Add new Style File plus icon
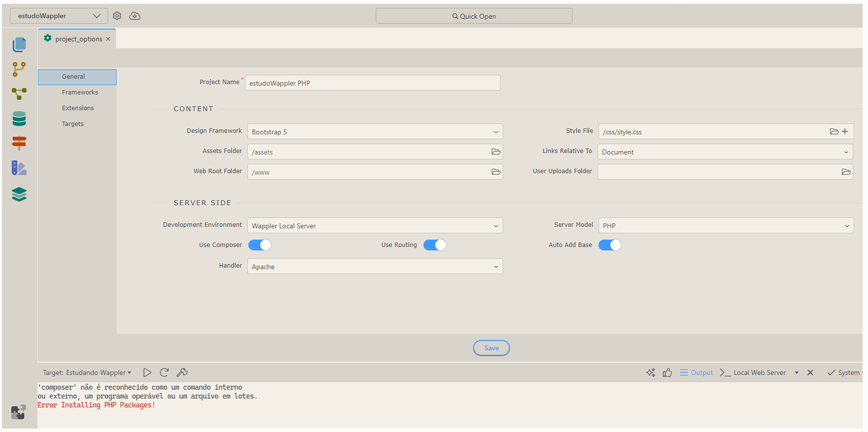This screenshot has width=868, height=432. [x=845, y=131]
